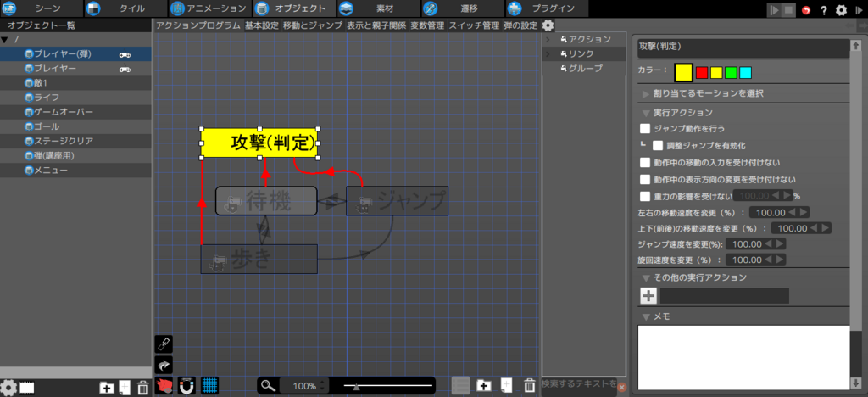This screenshot has height=397, width=868.
Task: Switch to 表示と親子関係 sub-tab
Action: pyautogui.click(x=376, y=25)
